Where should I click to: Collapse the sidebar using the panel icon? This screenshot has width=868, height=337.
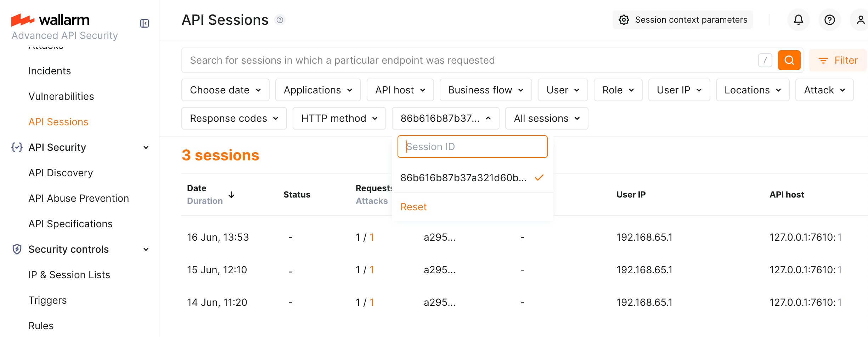pos(145,23)
